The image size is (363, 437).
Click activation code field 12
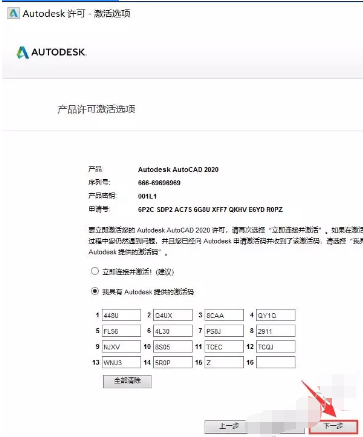[276, 347]
